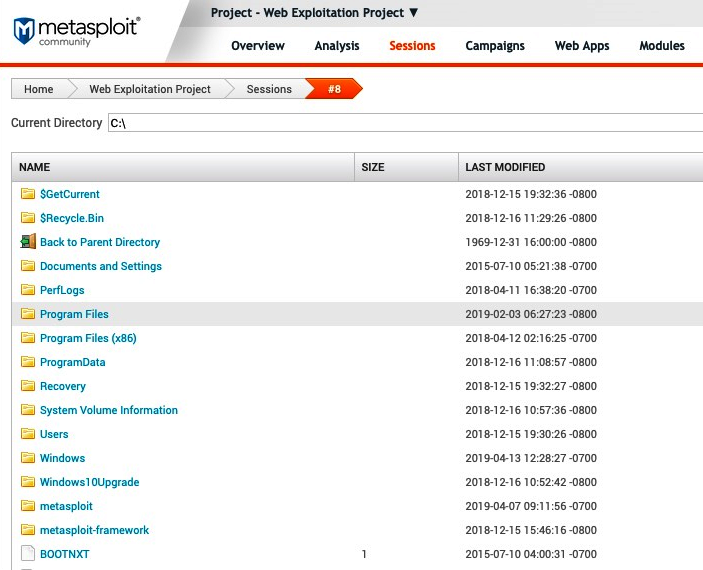Browse into Documents and Settings
The image size is (703, 570).
(101, 266)
